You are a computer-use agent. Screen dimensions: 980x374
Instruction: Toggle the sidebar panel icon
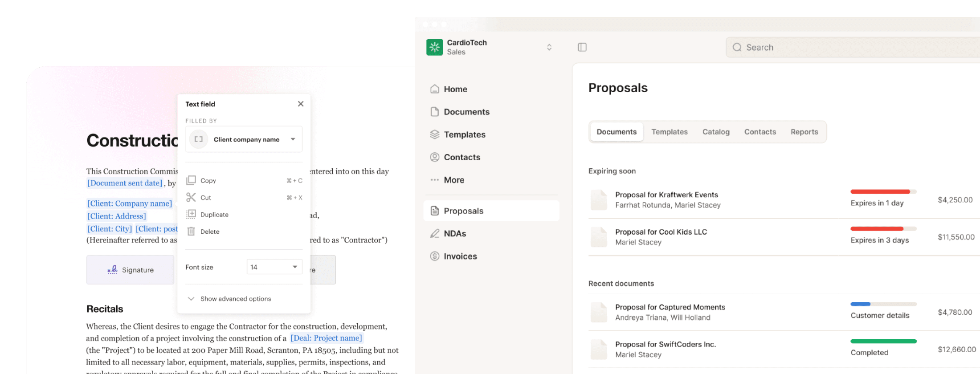tap(582, 47)
